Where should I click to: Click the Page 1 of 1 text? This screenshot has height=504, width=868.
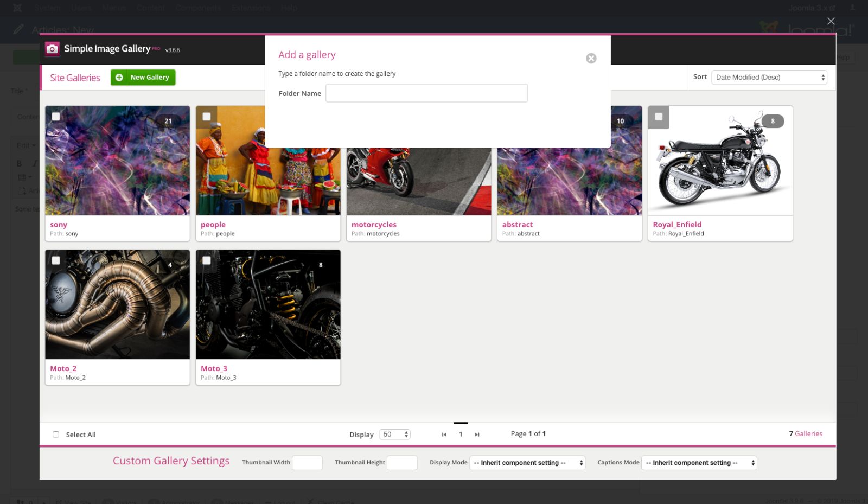tap(528, 434)
